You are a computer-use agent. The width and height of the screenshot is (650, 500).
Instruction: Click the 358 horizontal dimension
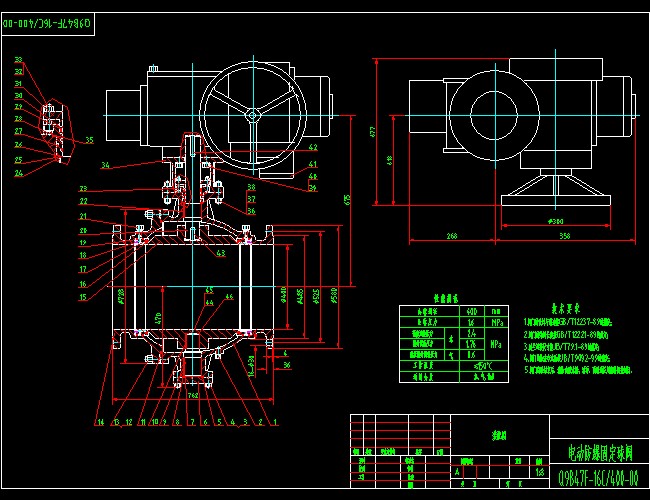click(565, 236)
